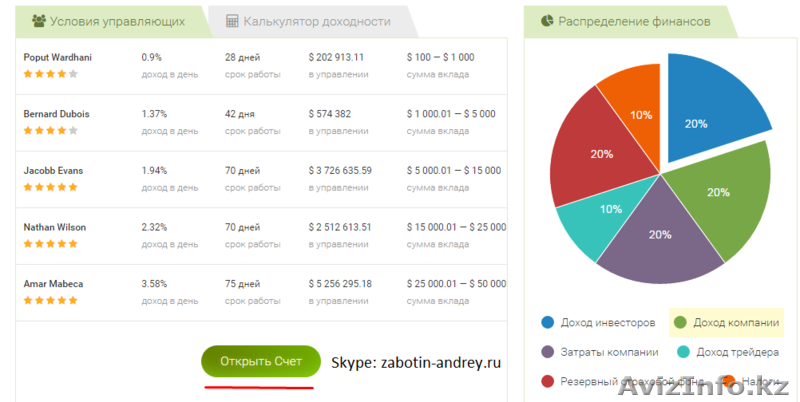Toggle the Доход компании legend label

pyautogui.click(x=736, y=323)
